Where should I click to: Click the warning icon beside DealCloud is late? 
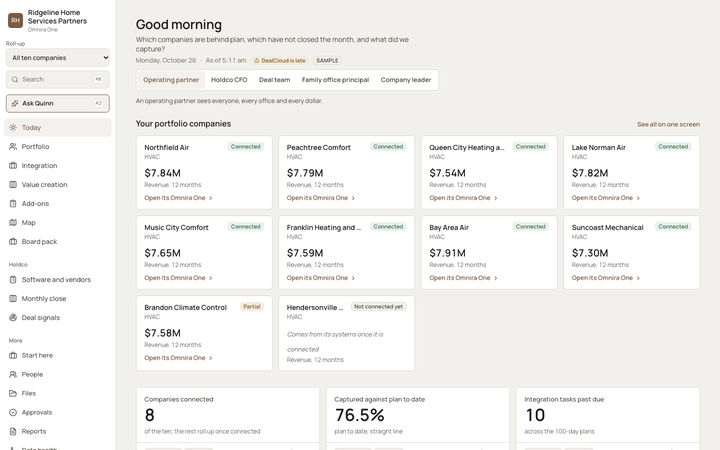tap(257, 61)
